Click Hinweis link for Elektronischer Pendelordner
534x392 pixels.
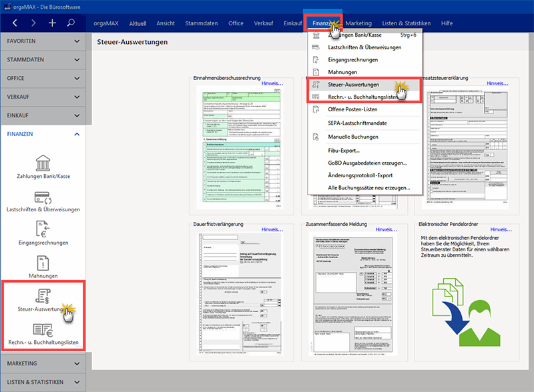pyautogui.click(x=501, y=230)
